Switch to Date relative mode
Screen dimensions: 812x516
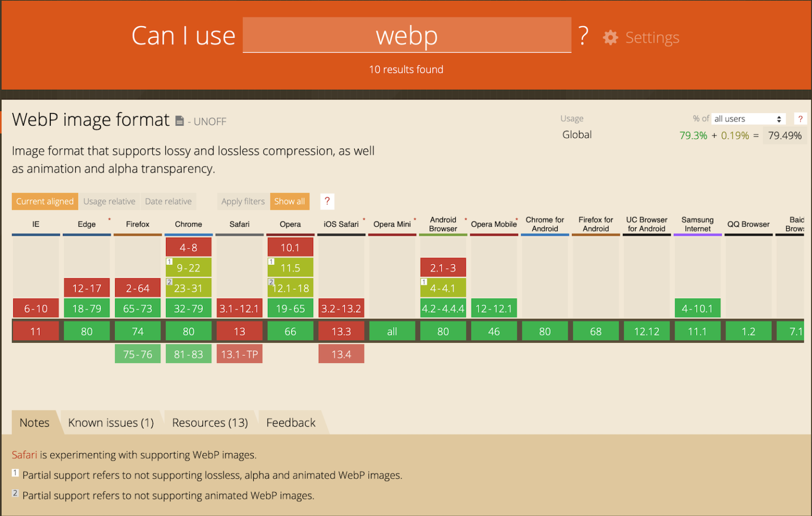point(168,201)
